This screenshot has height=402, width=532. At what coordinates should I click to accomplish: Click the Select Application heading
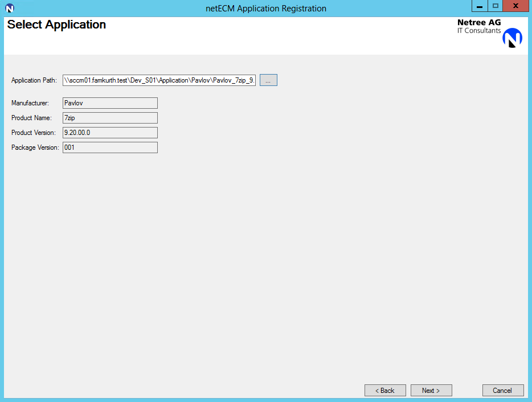[56, 25]
